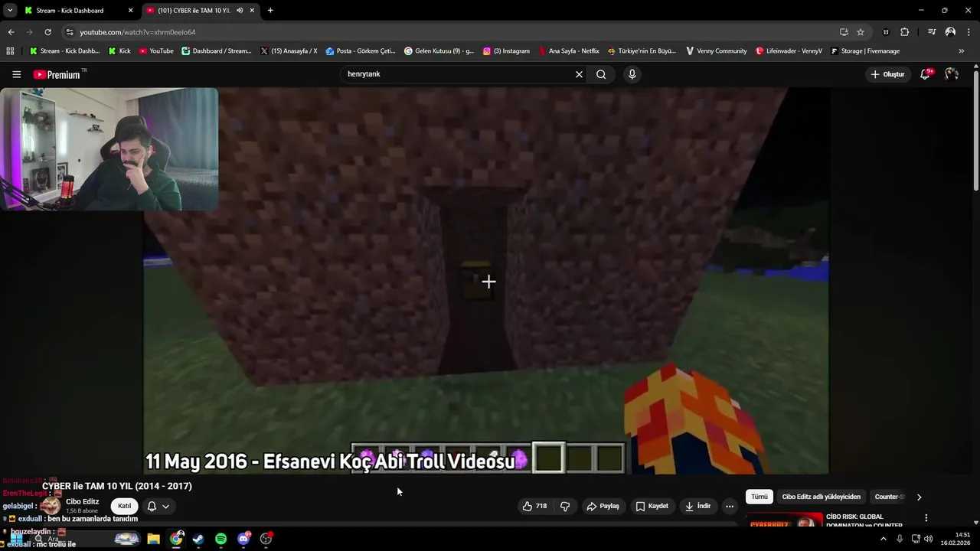Open Storage | Fivemanage bookmark
The width and height of the screenshot is (980, 551).
864,51
